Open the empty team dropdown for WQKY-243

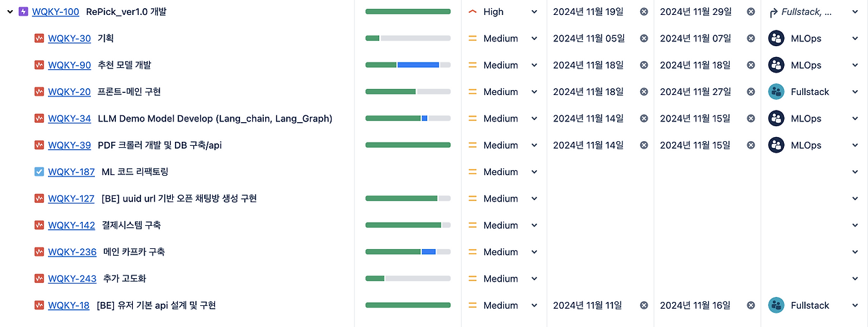[x=854, y=279]
